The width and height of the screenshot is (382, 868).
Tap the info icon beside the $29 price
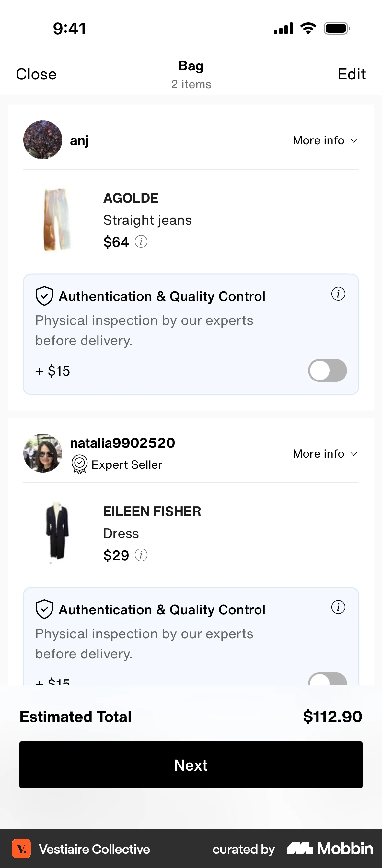coord(141,555)
